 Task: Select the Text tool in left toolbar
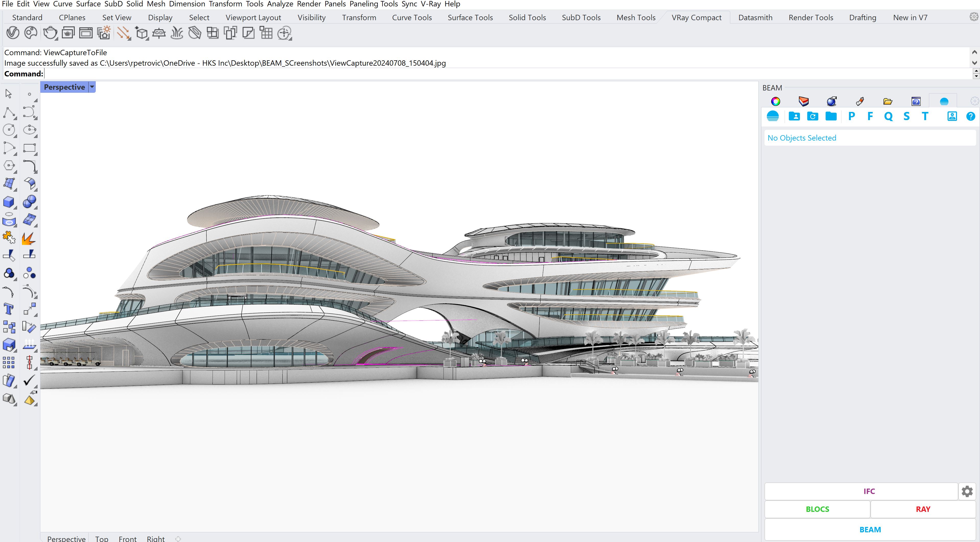(9, 309)
